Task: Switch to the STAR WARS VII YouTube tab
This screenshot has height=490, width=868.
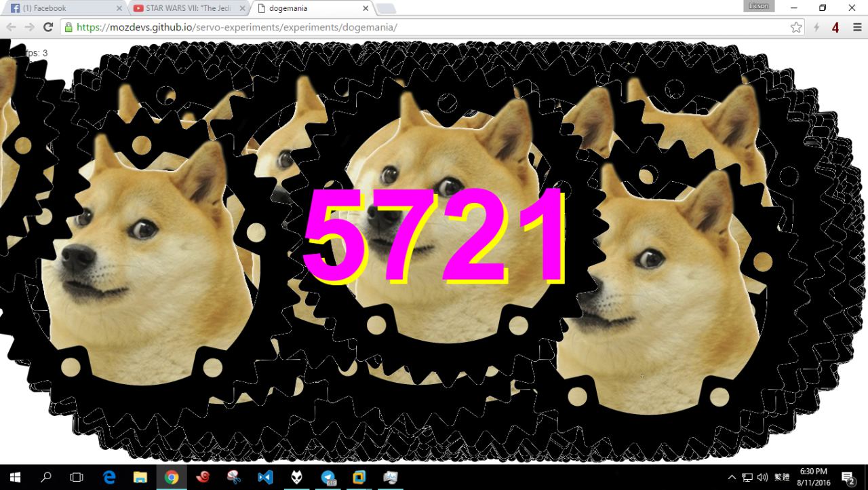Action: point(189,8)
